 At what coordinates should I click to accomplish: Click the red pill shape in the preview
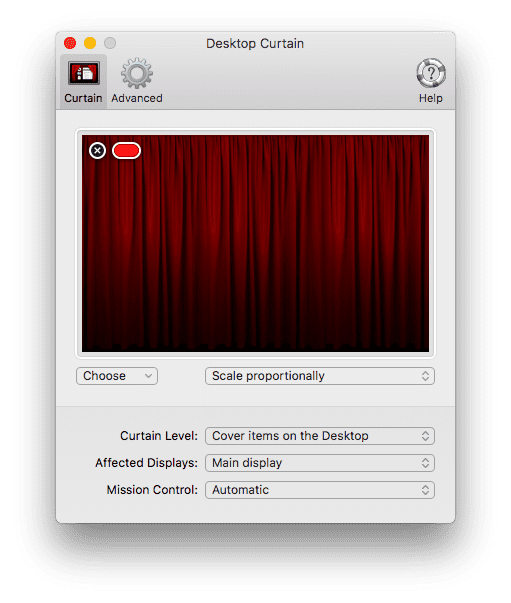click(x=126, y=150)
